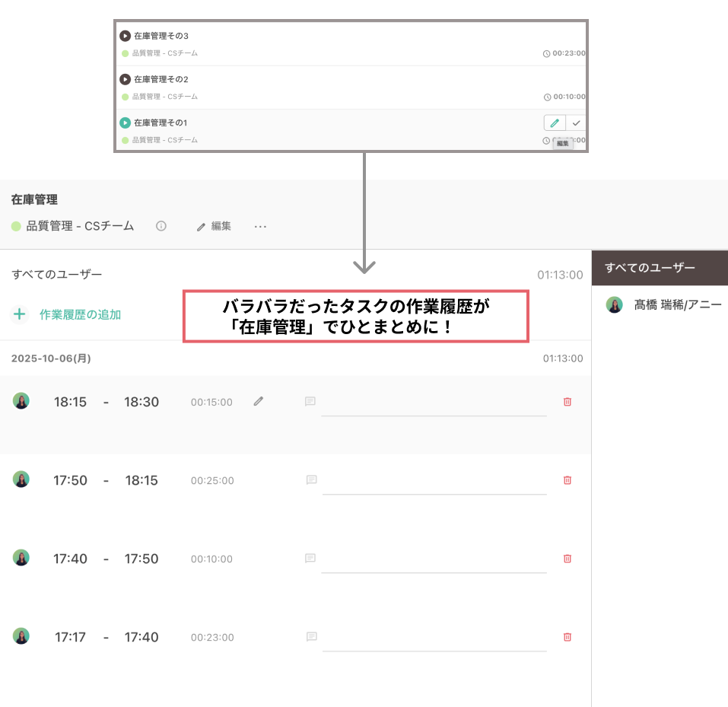Viewport: 728px width, 707px height.
Task: Click the comment icon on the 17:50 entry
Action: [x=311, y=480]
